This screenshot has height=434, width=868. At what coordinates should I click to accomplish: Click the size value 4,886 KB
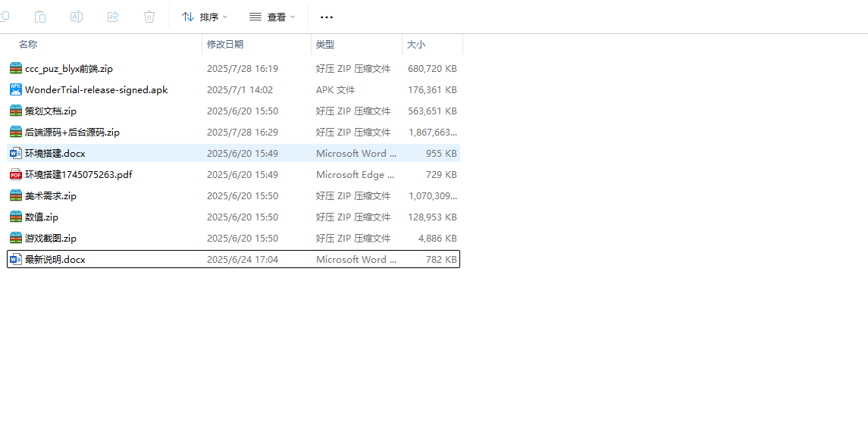[437, 239]
